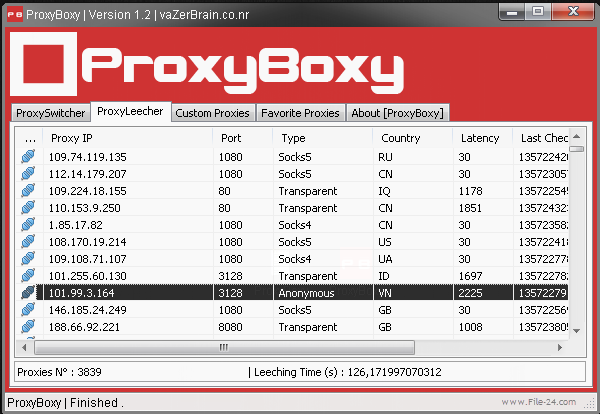
Task: Sort by the Port column header
Action: 243,138
